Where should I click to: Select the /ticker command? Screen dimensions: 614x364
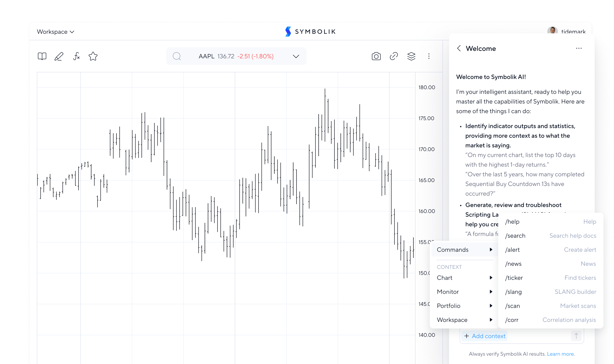pyautogui.click(x=550, y=278)
